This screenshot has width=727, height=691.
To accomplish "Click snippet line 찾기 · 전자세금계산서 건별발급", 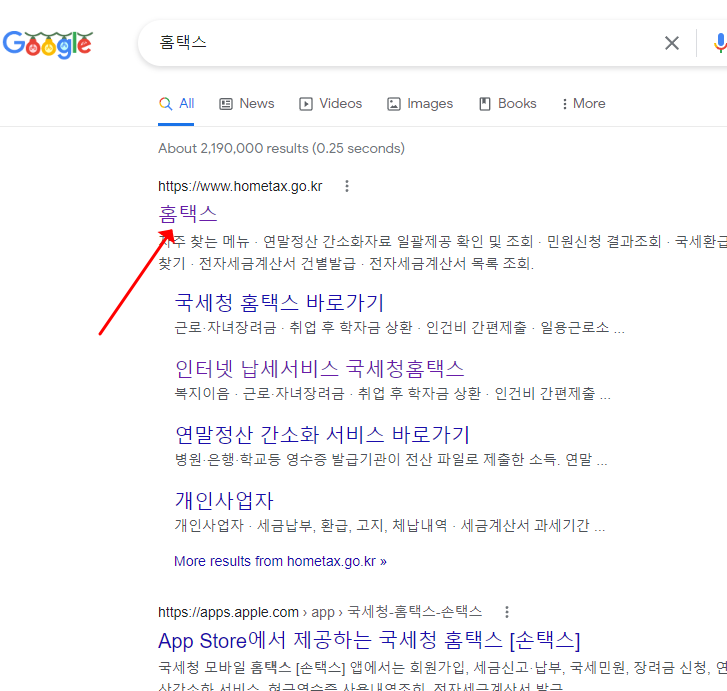I will (346, 264).
